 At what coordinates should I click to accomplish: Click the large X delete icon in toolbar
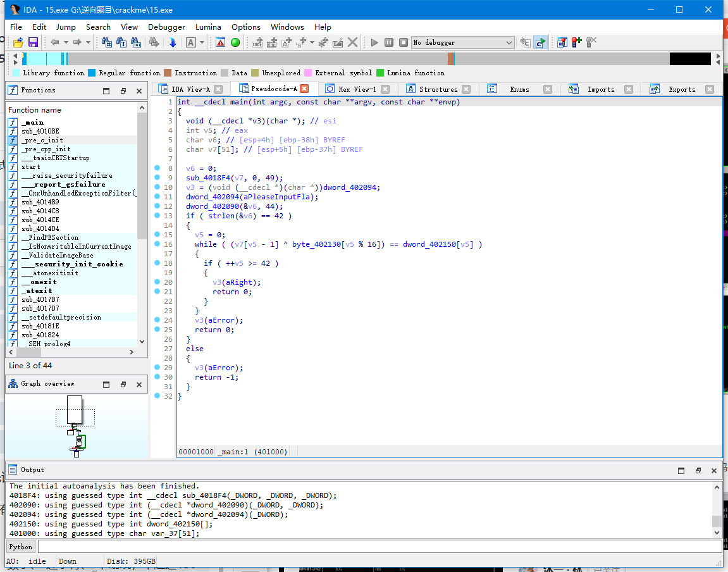(x=353, y=42)
